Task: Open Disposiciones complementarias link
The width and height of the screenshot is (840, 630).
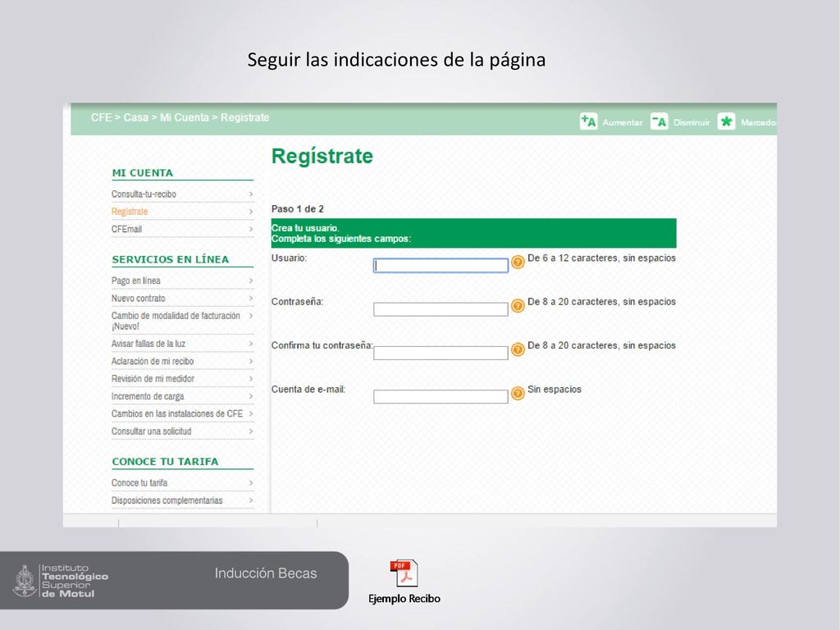Action: [x=167, y=500]
